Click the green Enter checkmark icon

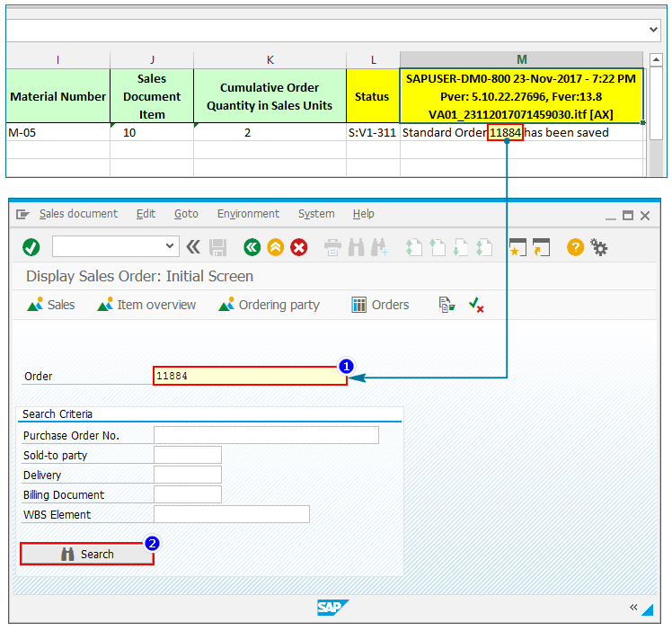(31, 247)
